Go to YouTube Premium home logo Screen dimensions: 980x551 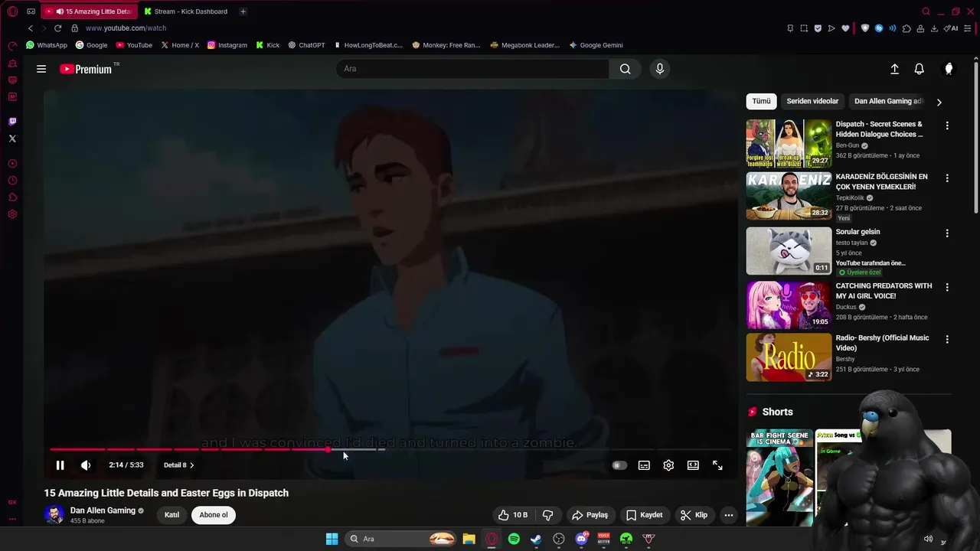coord(86,69)
